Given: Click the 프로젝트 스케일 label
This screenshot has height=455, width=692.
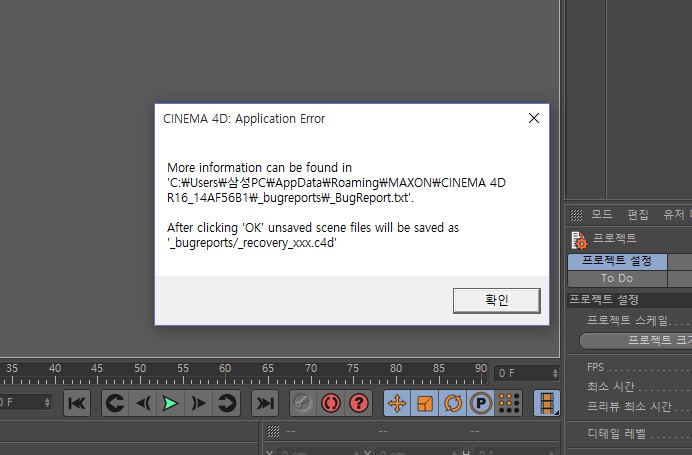Looking at the screenshot, I should pyautogui.click(x=628, y=320).
